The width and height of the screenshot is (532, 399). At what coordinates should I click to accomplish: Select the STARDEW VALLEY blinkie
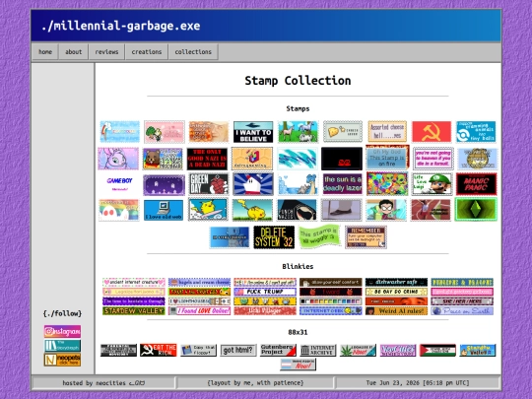coord(134,310)
